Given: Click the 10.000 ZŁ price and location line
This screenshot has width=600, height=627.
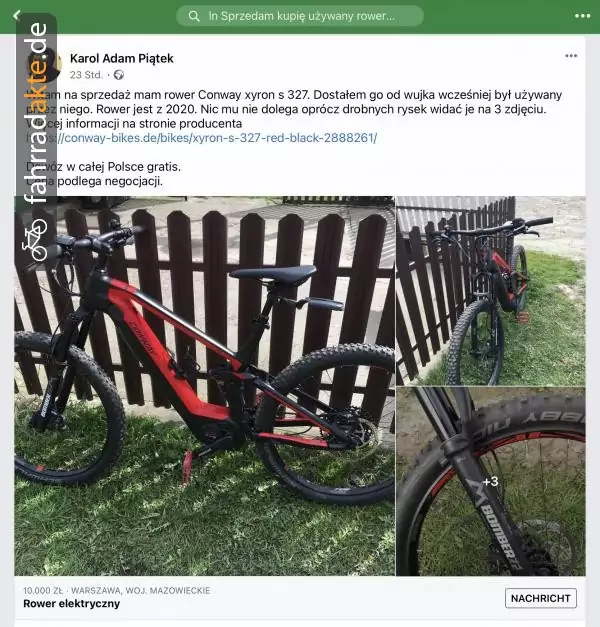Looking at the screenshot, I should pyautogui.click(x=116, y=591).
